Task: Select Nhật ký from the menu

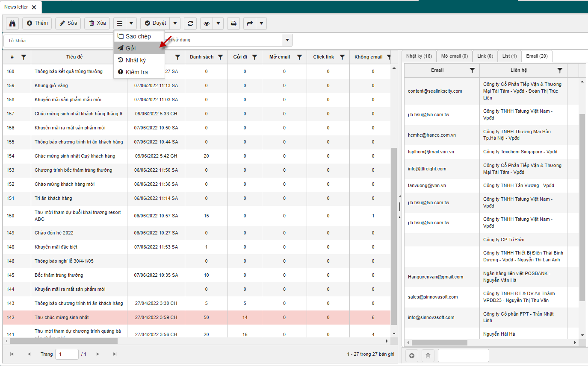Action: click(139, 60)
